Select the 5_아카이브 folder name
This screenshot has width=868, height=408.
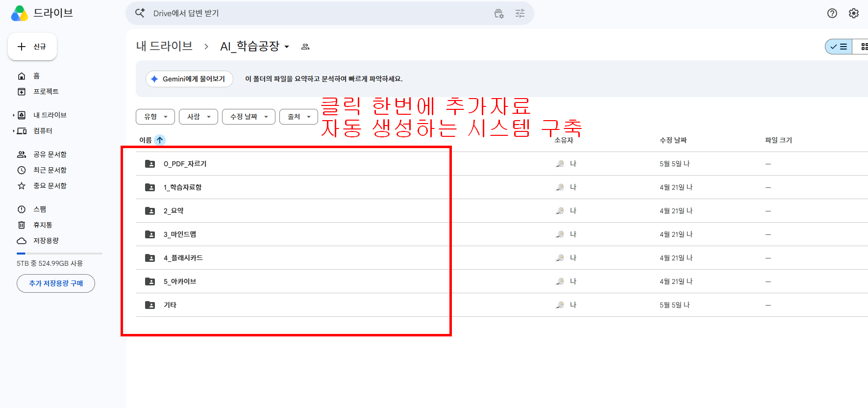180,281
